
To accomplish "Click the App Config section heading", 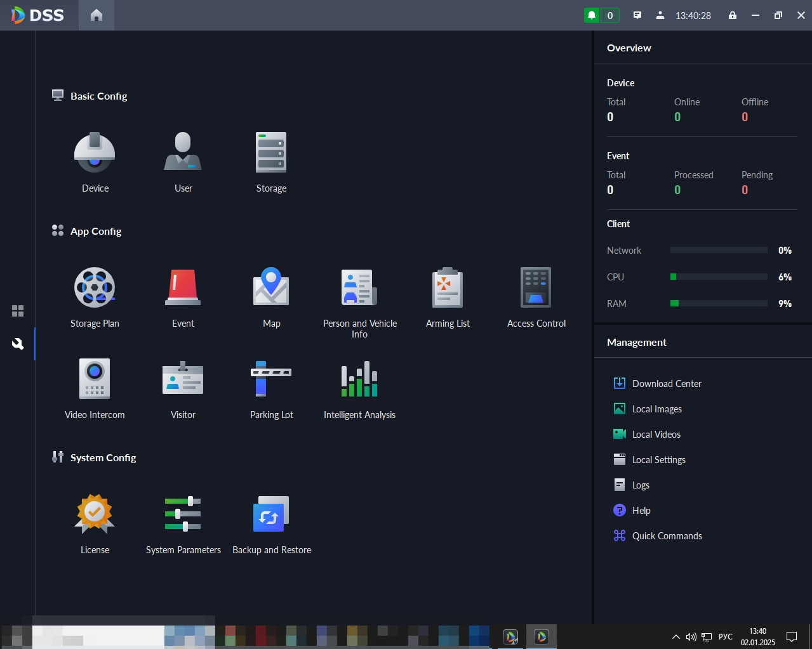I will tap(96, 231).
